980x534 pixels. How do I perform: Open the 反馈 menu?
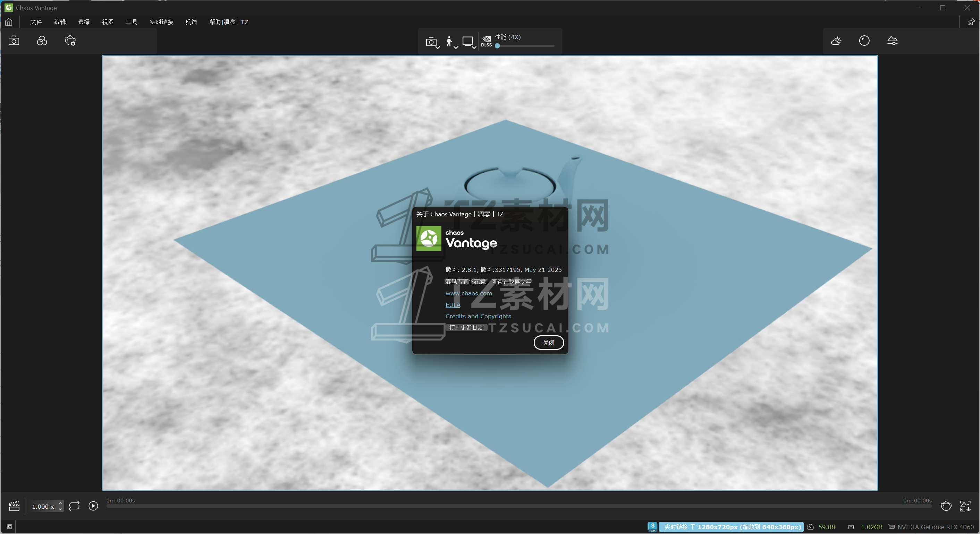coord(191,22)
